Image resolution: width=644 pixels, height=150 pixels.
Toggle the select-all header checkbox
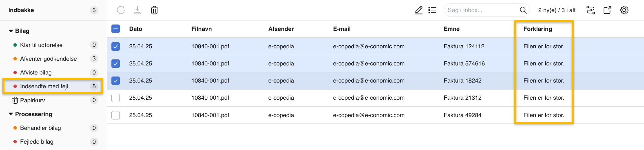tap(116, 29)
